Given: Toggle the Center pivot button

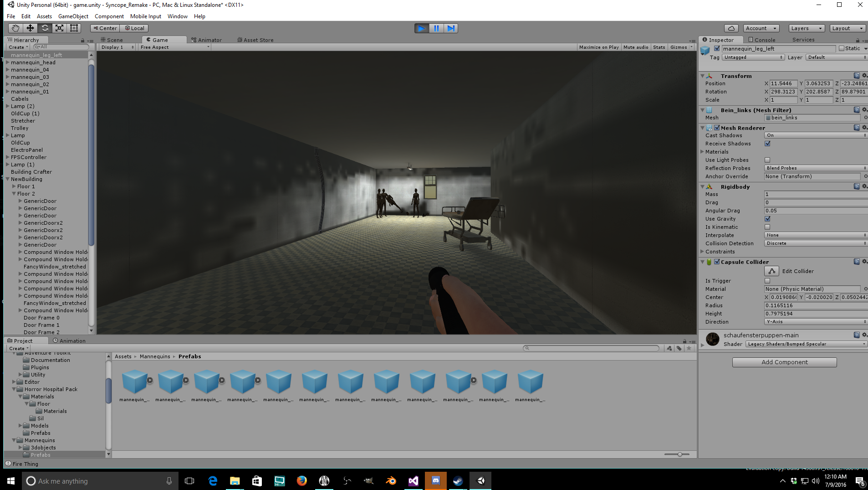Looking at the screenshot, I should [x=105, y=28].
